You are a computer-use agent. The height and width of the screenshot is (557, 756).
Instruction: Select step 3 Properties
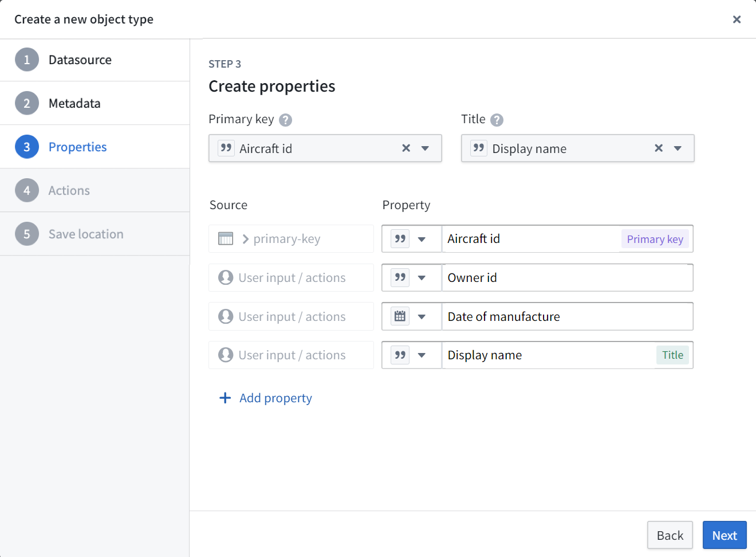tap(95, 147)
